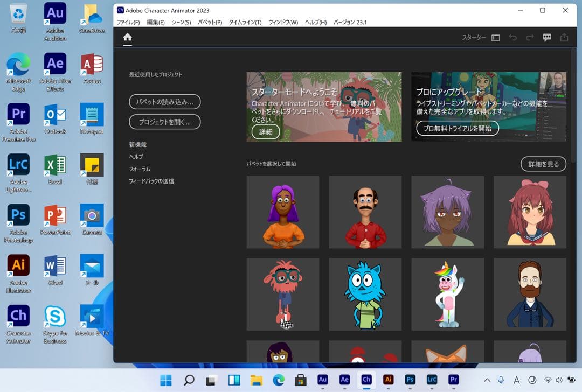Click the パペットの読み込み button

click(x=164, y=102)
